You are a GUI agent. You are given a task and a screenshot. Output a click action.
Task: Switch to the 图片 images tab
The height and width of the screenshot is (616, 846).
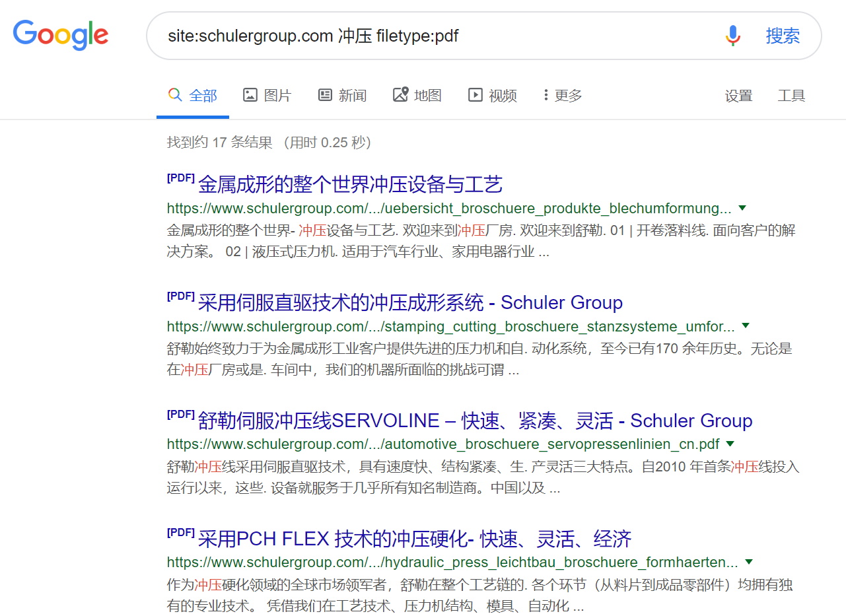point(277,96)
